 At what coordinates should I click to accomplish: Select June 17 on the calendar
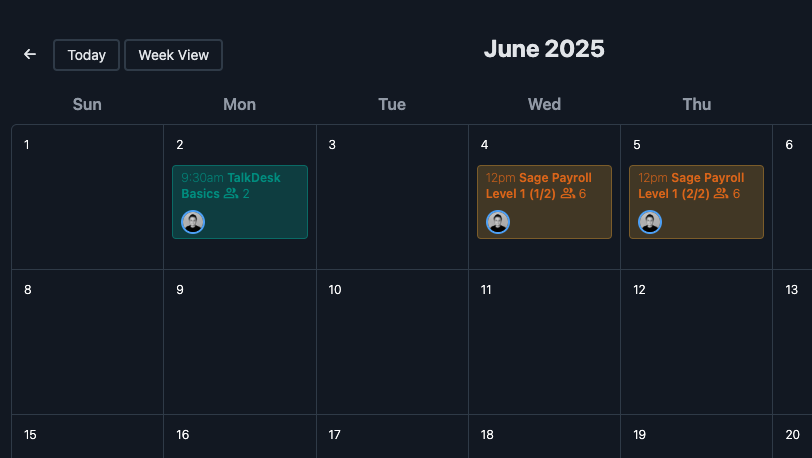[392, 440]
